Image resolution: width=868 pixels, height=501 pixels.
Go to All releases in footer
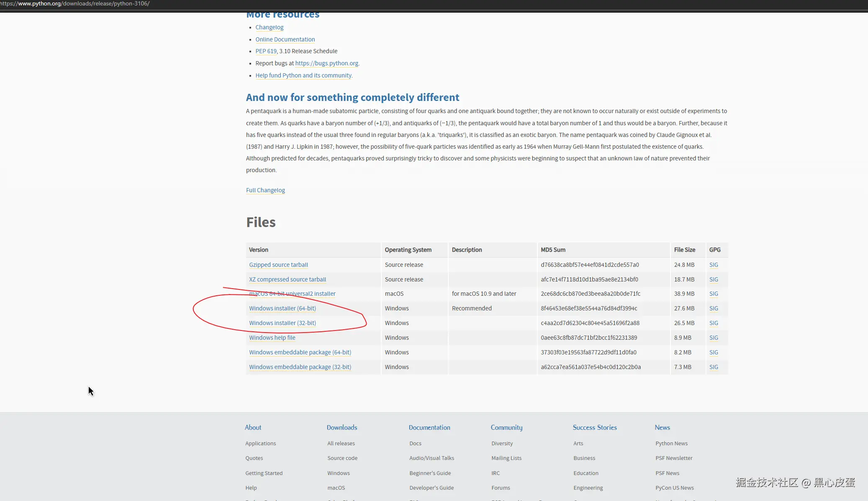341,443
